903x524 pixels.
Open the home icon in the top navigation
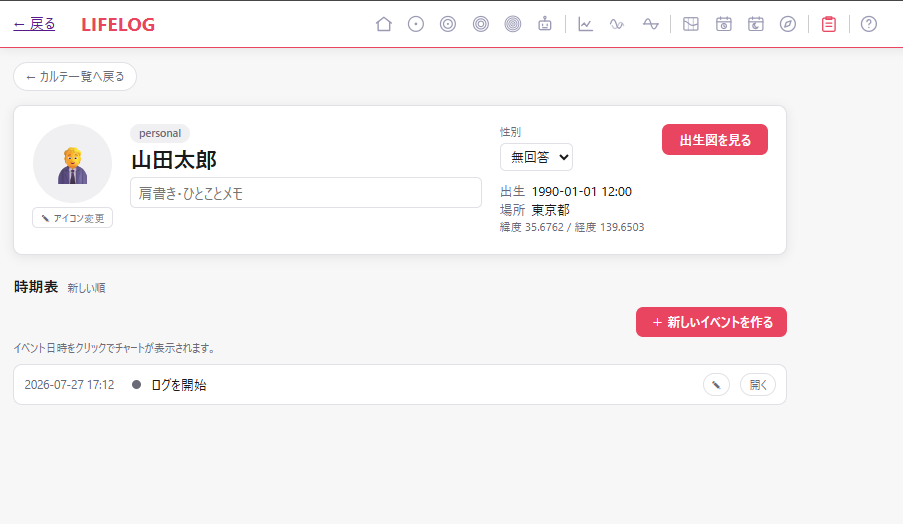[x=384, y=24]
